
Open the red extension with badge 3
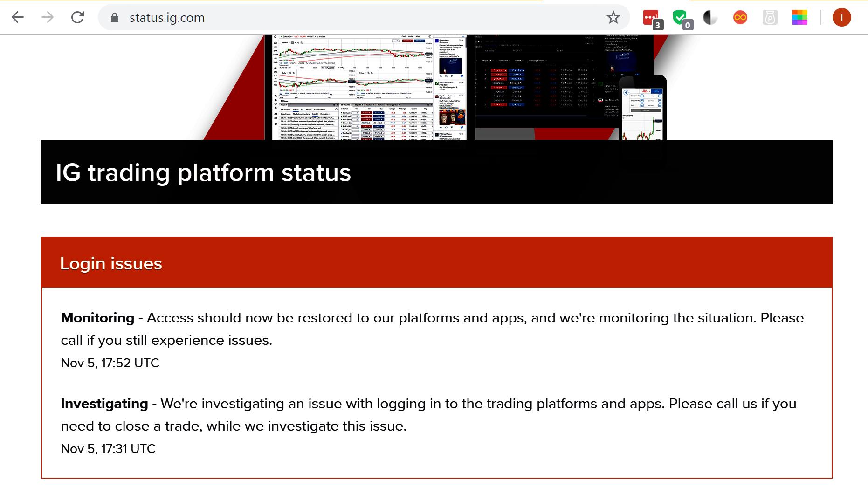(x=652, y=19)
